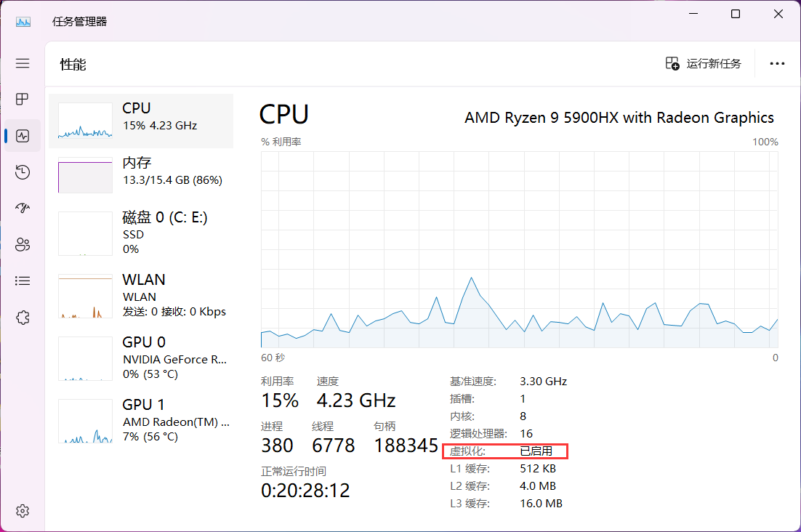Screen dimensions: 801x532
Task: Open the Startup apps icon
Action: tap(23, 208)
